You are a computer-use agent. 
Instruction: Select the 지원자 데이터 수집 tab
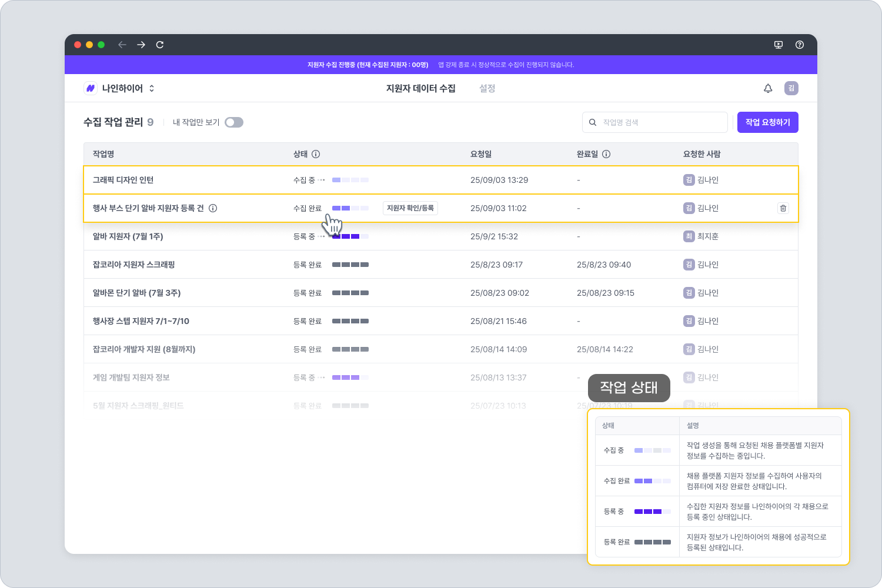[x=420, y=88]
